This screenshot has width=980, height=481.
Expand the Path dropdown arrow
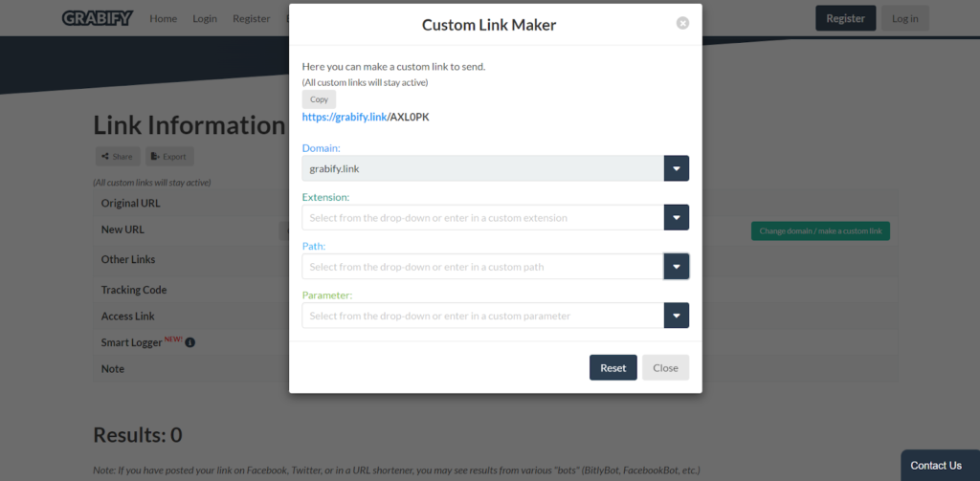coord(677,267)
